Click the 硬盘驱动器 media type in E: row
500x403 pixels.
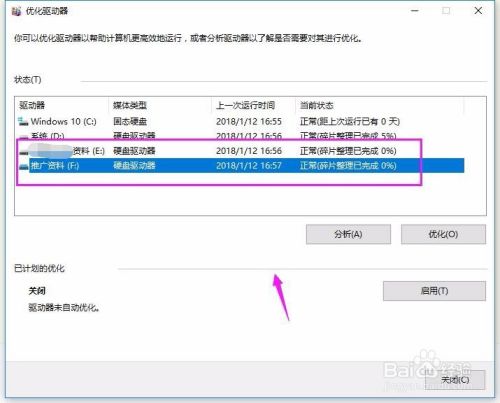[x=134, y=151]
